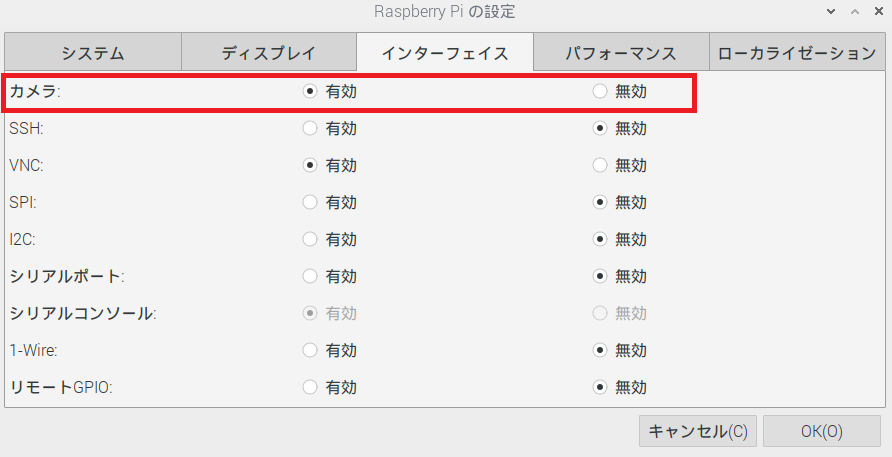892x457 pixels.
Task: Confirm settings with the OK(O) button
Action: (821, 431)
